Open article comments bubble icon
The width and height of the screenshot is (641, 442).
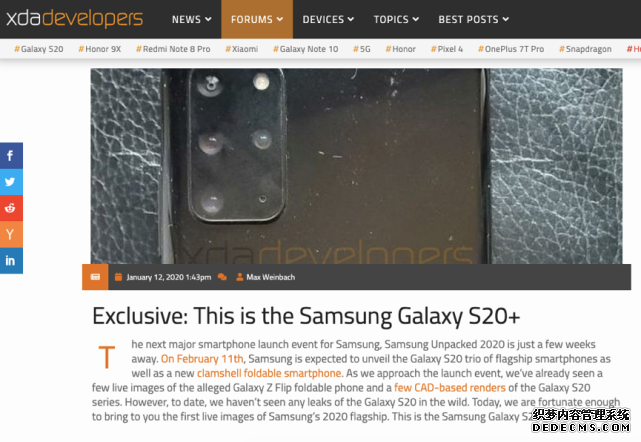pos(222,277)
